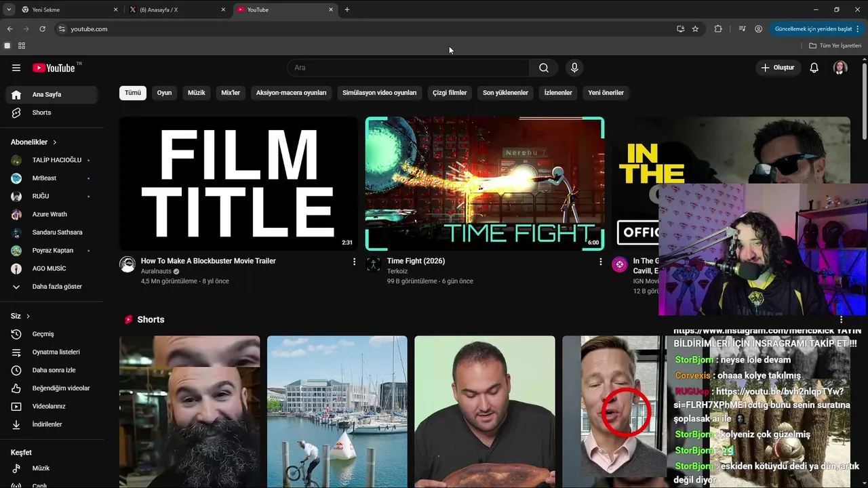Open the account avatar menu
The width and height of the screenshot is (868, 488).
point(840,68)
